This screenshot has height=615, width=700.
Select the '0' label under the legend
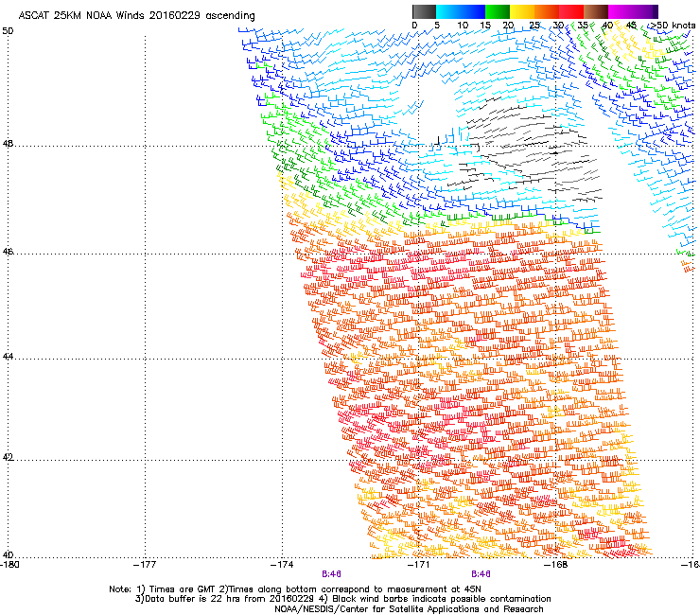(x=414, y=26)
